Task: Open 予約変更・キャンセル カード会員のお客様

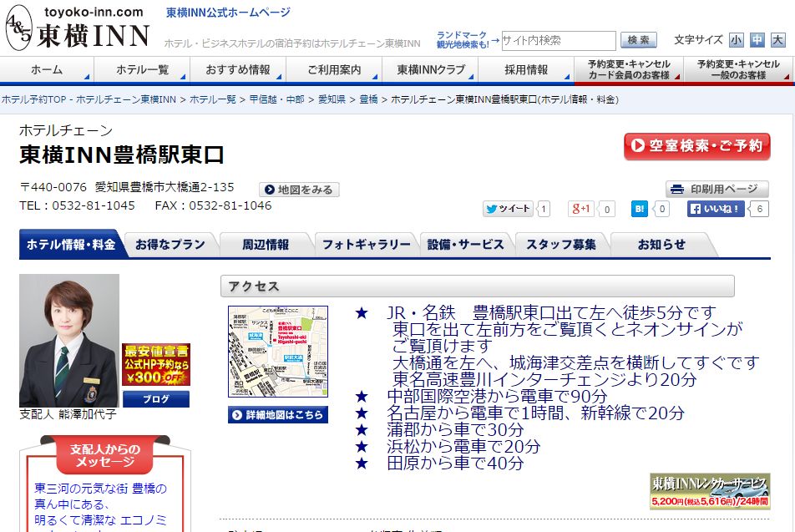Action: 629,70
